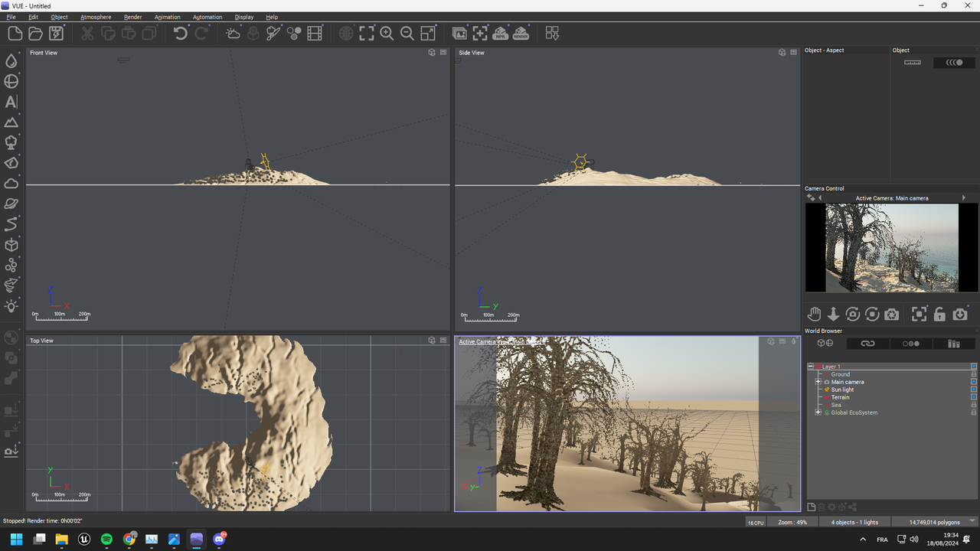Undo the last action
The width and height of the screenshot is (980, 551).
(181, 33)
